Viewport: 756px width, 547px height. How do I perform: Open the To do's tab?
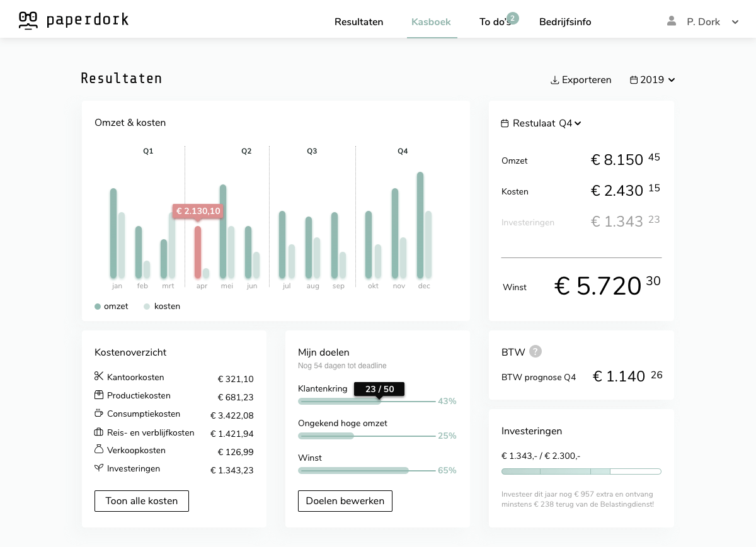coord(495,22)
